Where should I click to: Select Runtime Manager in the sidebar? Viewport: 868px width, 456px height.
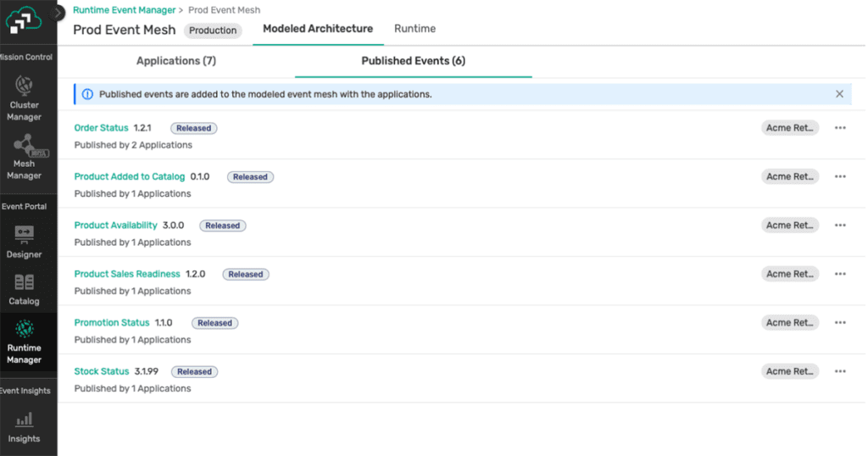pyautogui.click(x=24, y=341)
